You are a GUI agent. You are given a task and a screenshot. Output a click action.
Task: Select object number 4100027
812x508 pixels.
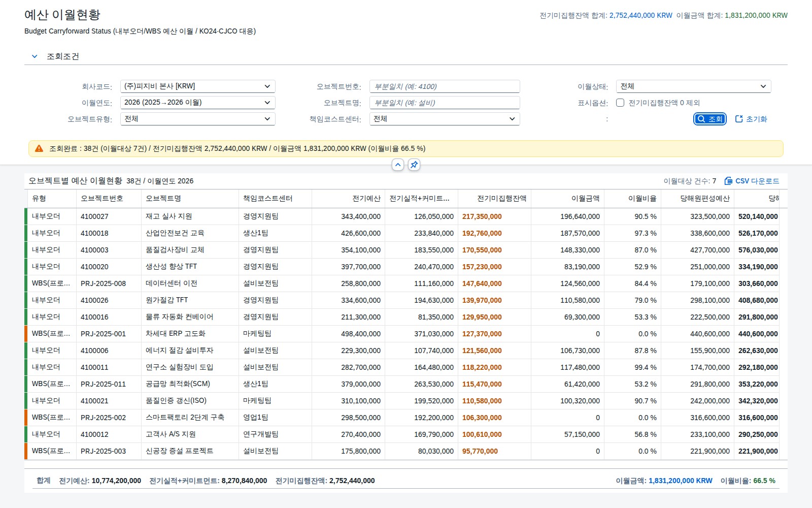coord(94,216)
